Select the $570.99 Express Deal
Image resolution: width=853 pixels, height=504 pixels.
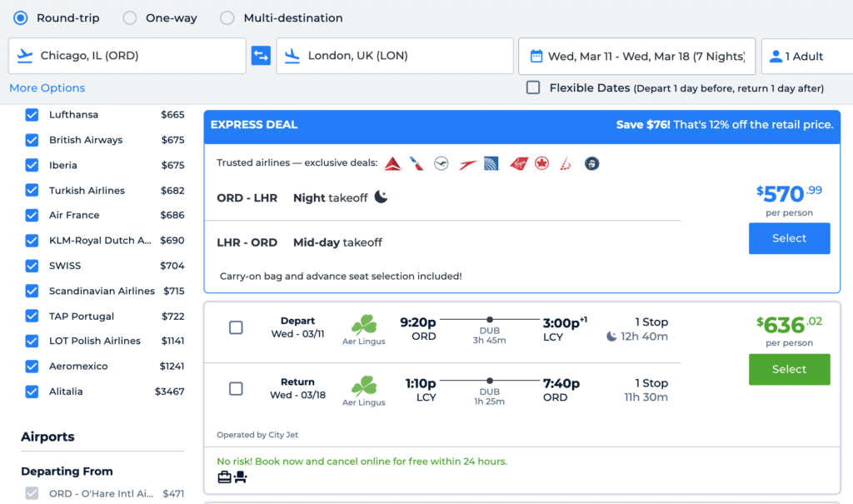789,238
